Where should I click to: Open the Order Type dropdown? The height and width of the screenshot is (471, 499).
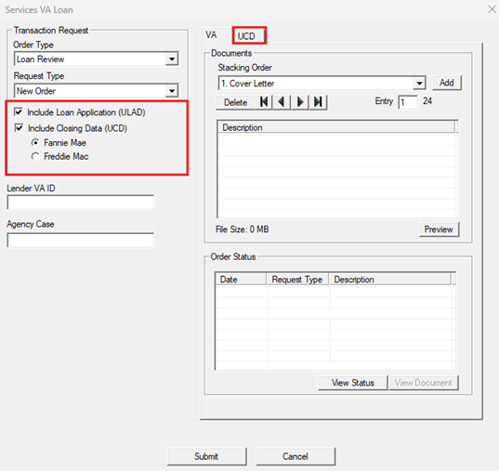(x=172, y=59)
